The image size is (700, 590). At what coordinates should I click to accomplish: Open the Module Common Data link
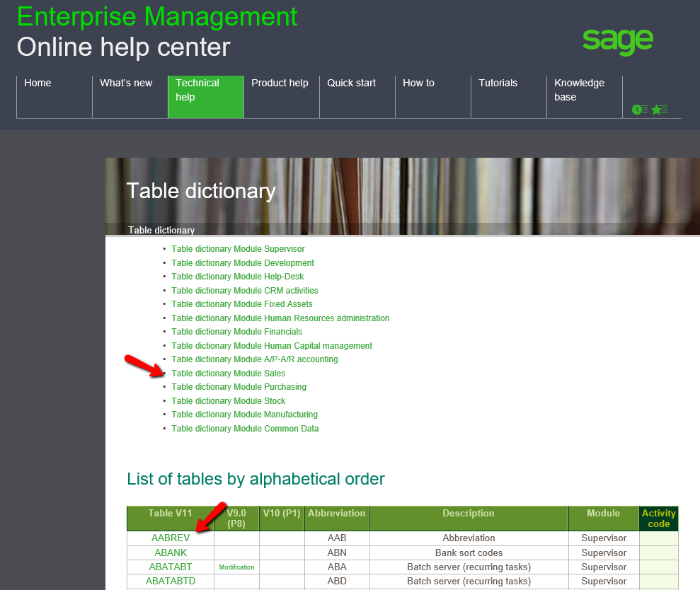(245, 429)
